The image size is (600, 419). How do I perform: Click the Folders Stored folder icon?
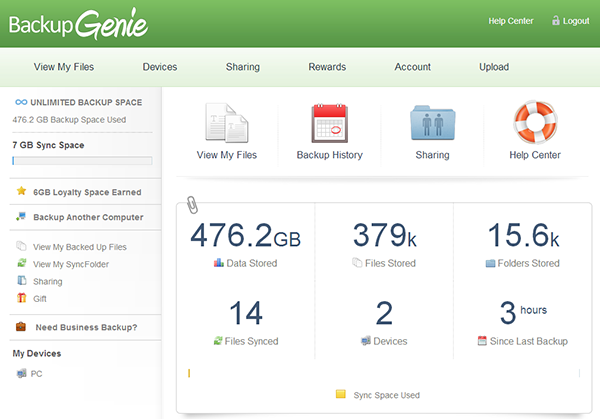[x=490, y=263]
